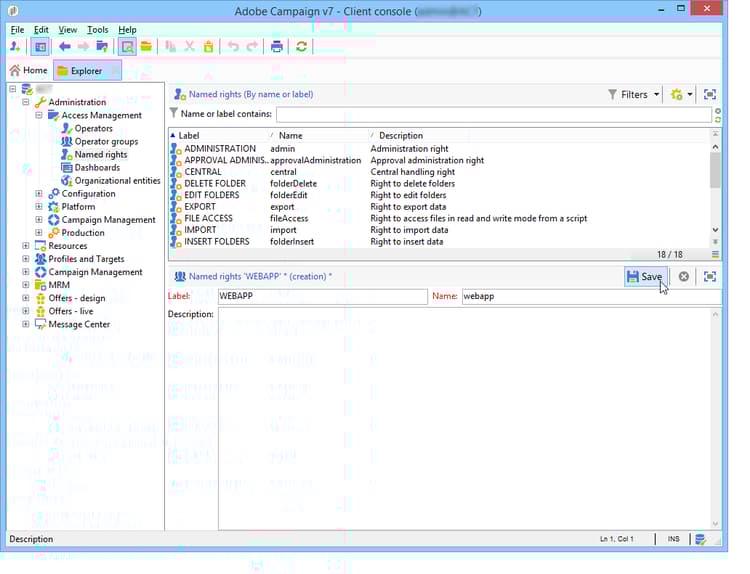750x574 pixels.
Task: Select Operator groups in the tree
Action: [106, 141]
